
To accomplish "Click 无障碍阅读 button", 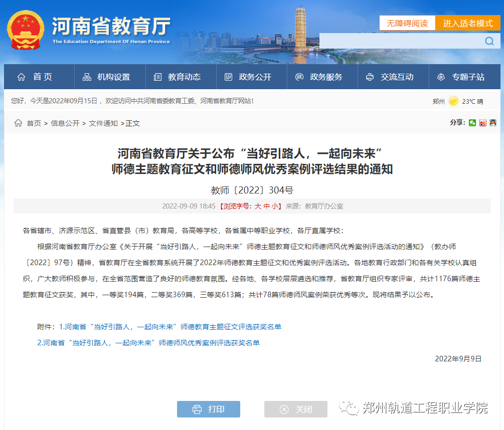I will pyautogui.click(x=407, y=23).
